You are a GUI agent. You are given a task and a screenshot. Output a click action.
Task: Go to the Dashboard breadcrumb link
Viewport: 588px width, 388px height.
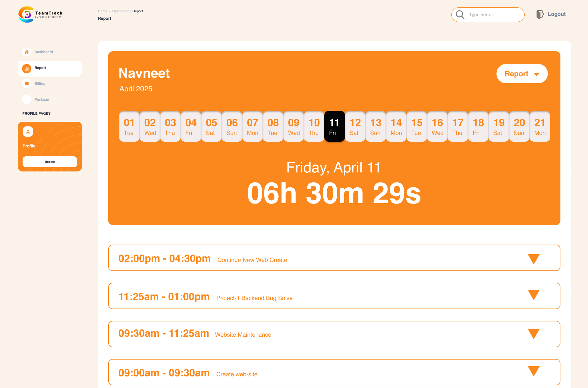point(121,11)
